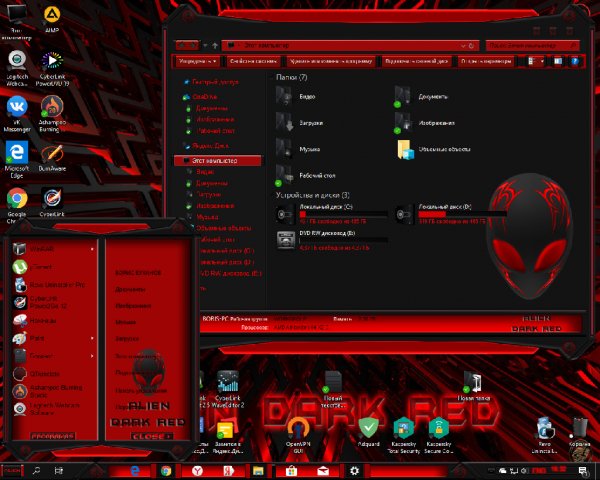Open Logitech Webcam Software in Start menu
The image size is (600, 480).
click(x=53, y=409)
